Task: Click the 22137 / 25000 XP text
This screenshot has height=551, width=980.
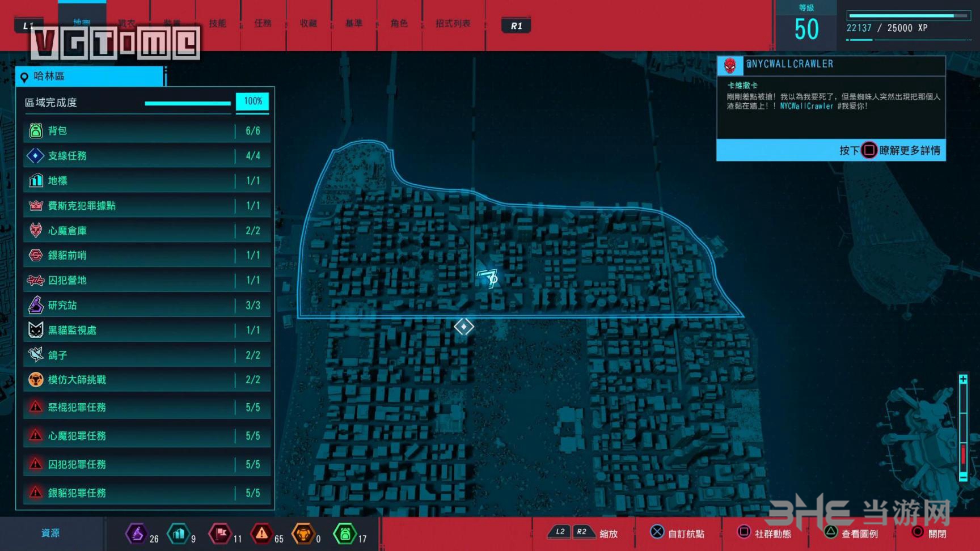Action: 887,28
